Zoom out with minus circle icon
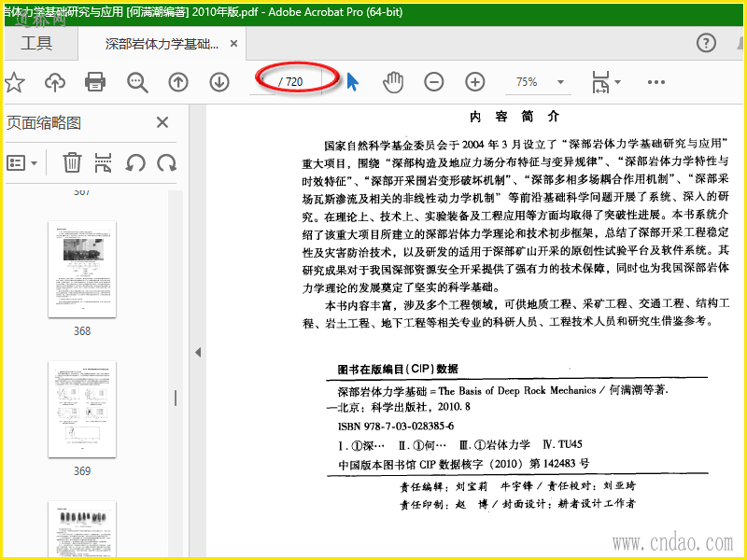Screen dimensions: 747x560 point(434,82)
